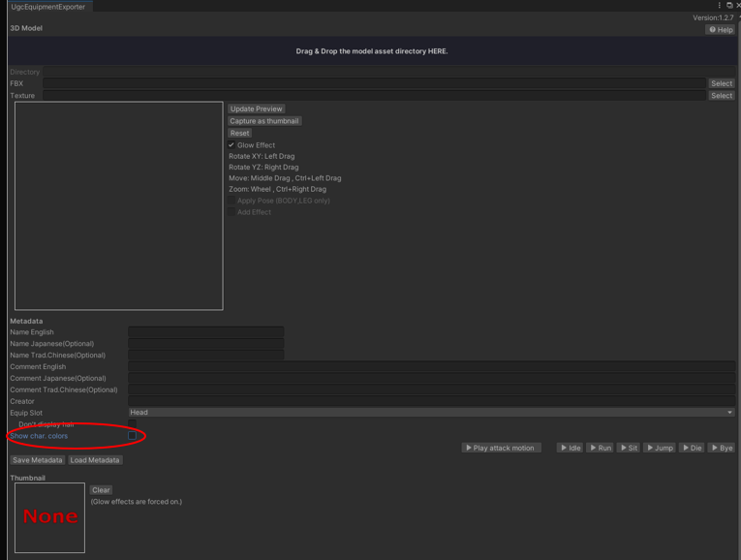Click the Save Metadata button

pos(38,460)
